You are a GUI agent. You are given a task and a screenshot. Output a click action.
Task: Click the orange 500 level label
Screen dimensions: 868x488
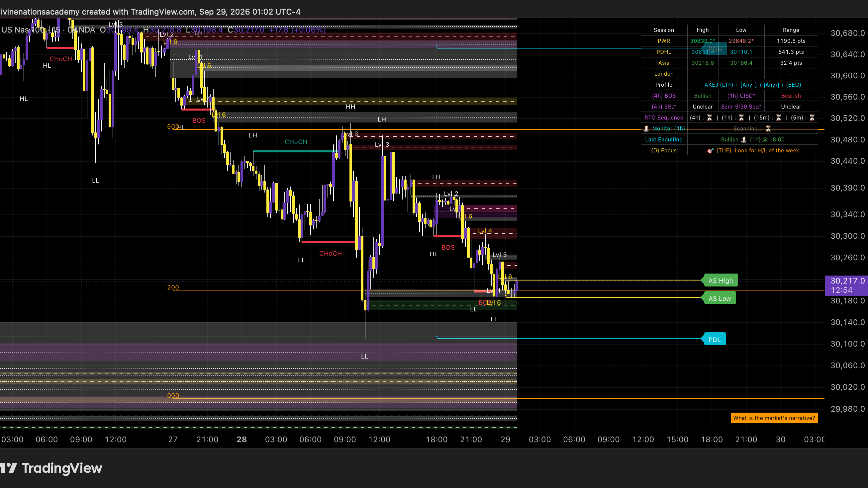172,126
